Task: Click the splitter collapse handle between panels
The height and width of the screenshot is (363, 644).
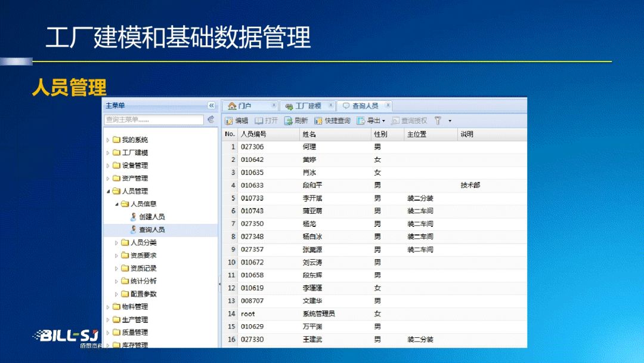Action: [219, 284]
